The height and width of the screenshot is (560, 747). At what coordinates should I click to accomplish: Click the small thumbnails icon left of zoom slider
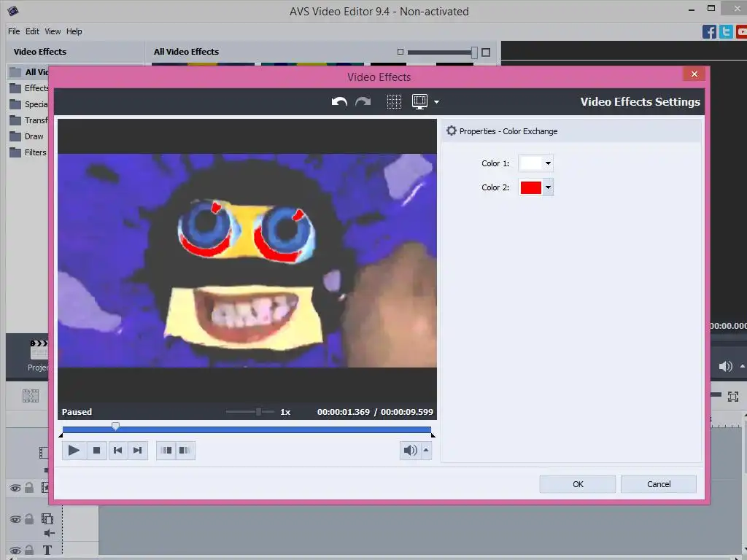pos(400,52)
